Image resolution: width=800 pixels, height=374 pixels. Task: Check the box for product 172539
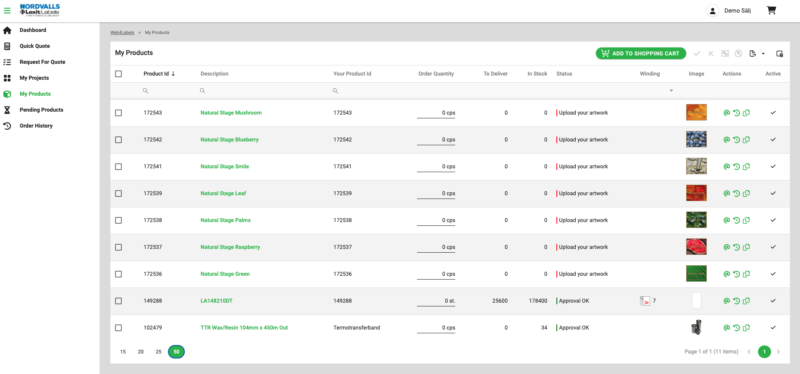[x=118, y=193]
